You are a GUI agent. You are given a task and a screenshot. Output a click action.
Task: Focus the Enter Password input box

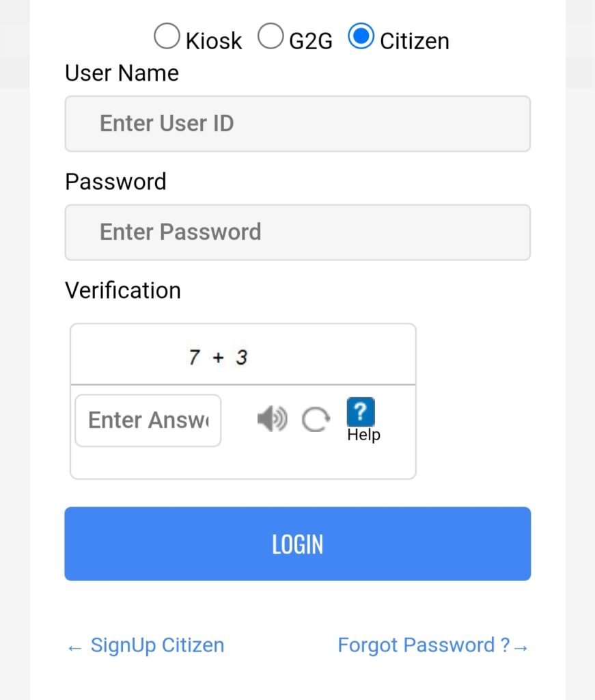click(297, 232)
